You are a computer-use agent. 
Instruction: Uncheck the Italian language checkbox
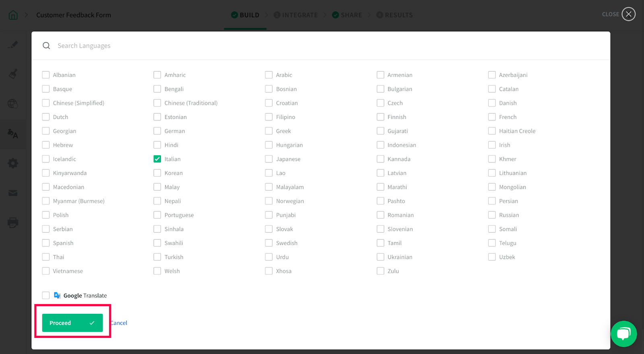(x=157, y=159)
